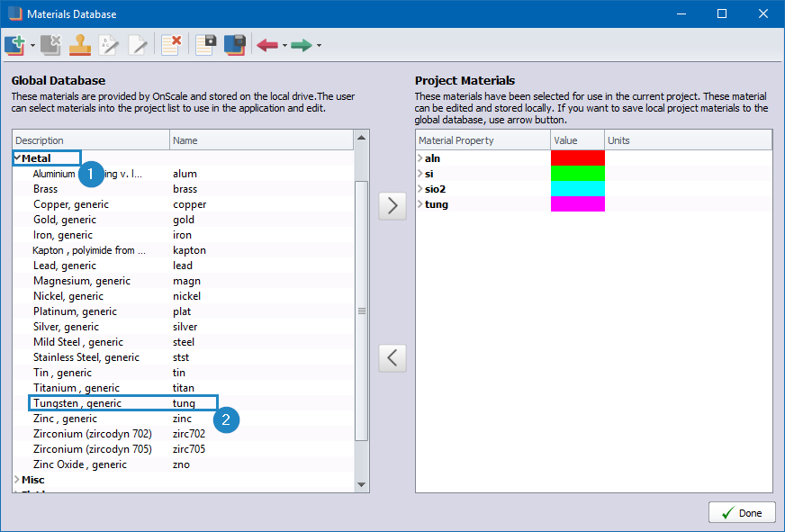The image size is (785, 532).
Task: Select the Nickel, generic row
Action: pos(184,296)
